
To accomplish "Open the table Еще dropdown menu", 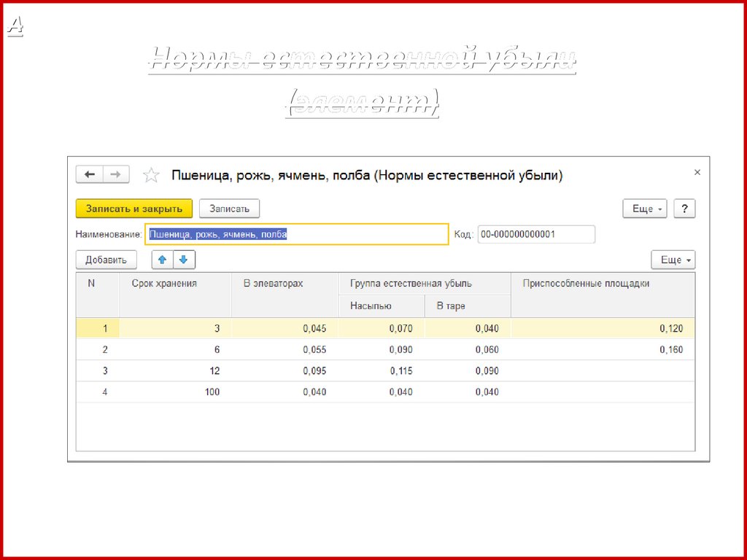I will [x=673, y=260].
